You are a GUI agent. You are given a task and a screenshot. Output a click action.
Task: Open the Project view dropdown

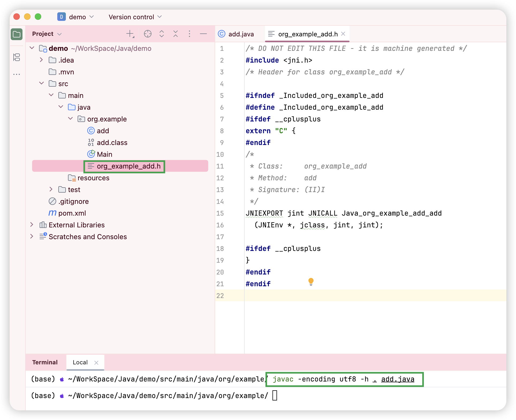[x=47, y=34]
